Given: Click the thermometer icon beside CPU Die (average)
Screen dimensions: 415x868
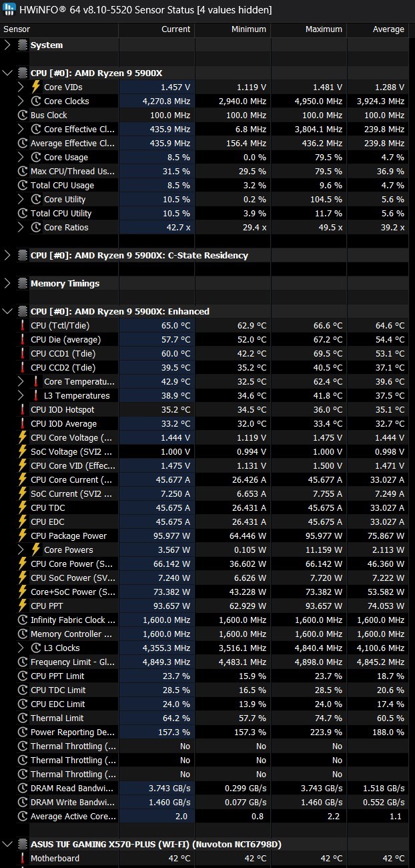Looking at the screenshot, I should (x=23, y=340).
